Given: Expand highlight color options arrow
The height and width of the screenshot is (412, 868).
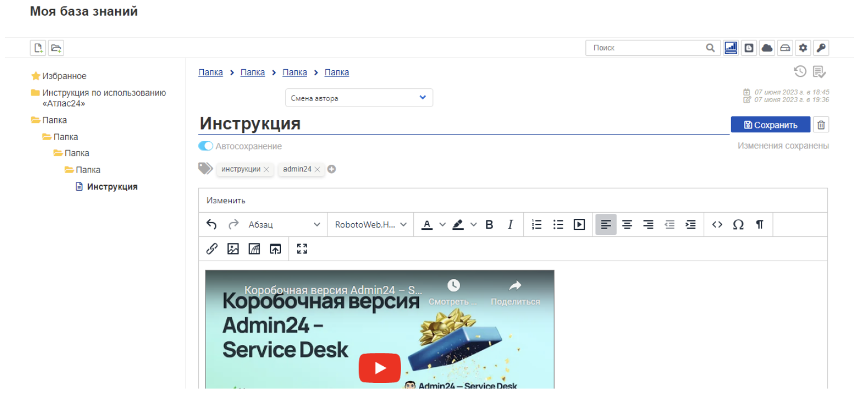Looking at the screenshot, I should tap(474, 224).
